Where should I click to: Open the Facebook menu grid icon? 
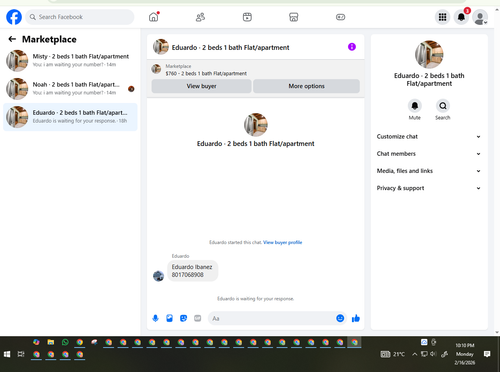pyautogui.click(x=442, y=17)
